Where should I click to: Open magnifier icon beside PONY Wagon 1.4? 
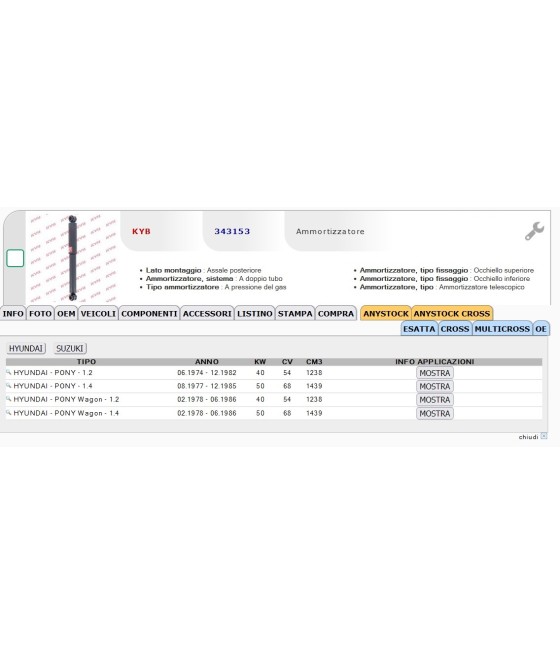click(x=8, y=412)
